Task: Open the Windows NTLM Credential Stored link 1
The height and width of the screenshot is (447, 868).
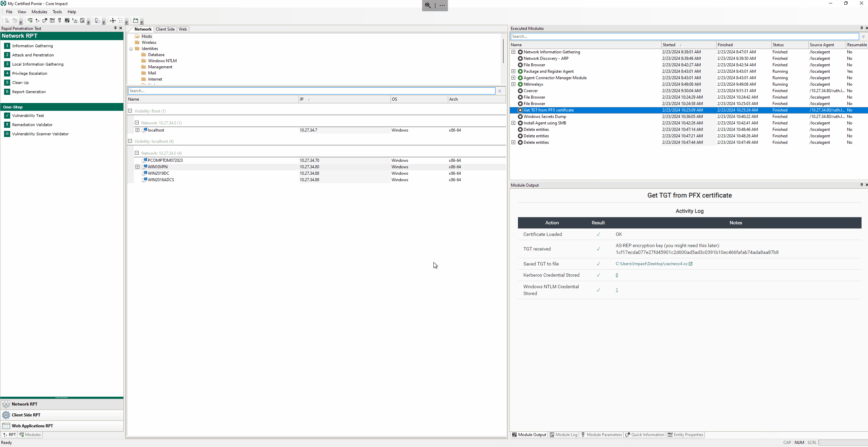Action: (x=617, y=290)
